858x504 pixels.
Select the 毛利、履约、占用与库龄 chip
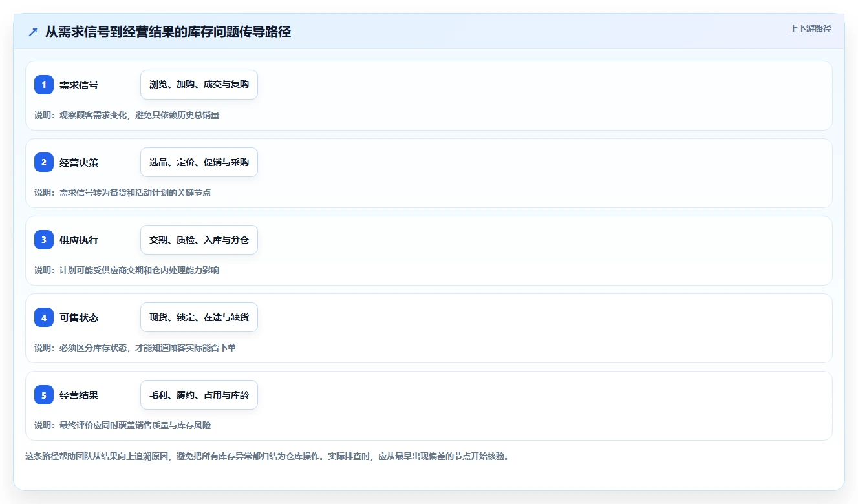click(199, 395)
